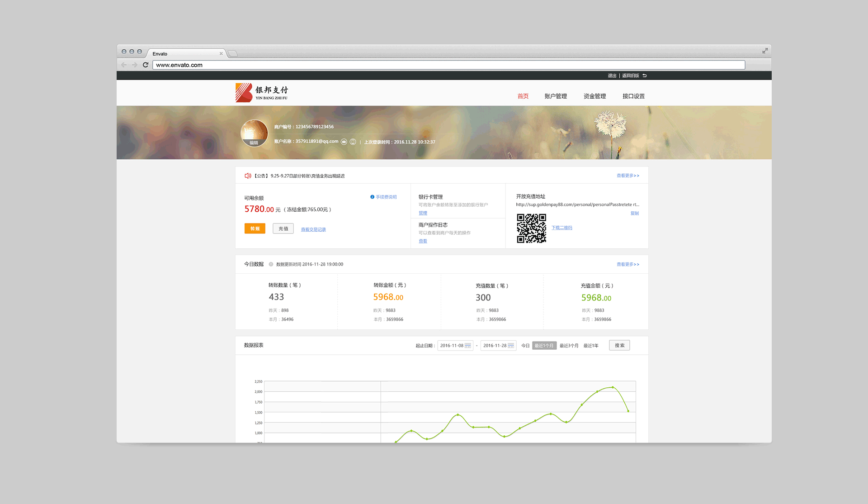Click the mobile phone icon in banner

click(x=353, y=142)
